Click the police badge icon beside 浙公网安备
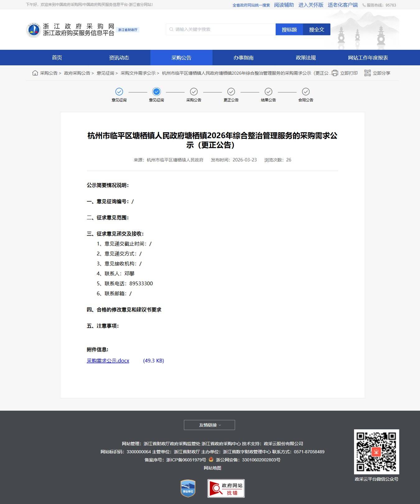This screenshot has width=420, height=504. (x=211, y=460)
